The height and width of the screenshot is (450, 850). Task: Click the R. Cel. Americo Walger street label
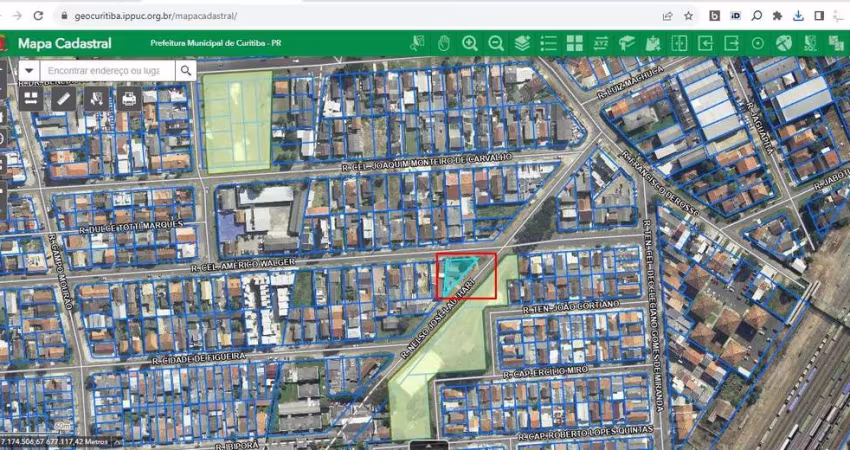click(242, 265)
